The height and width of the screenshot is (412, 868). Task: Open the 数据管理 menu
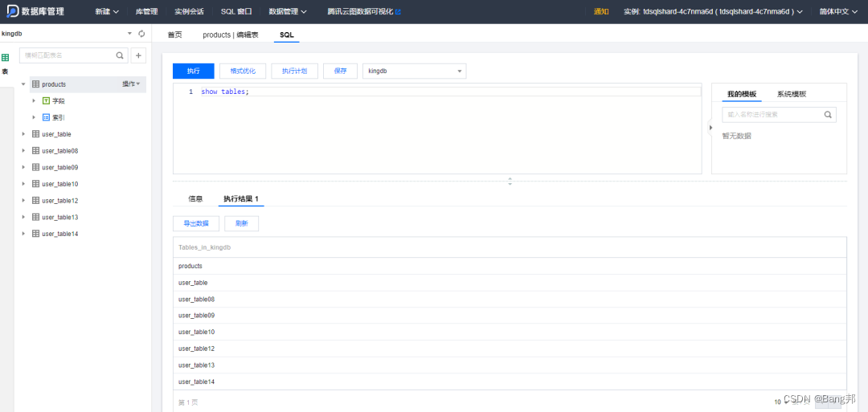tap(288, 11)
